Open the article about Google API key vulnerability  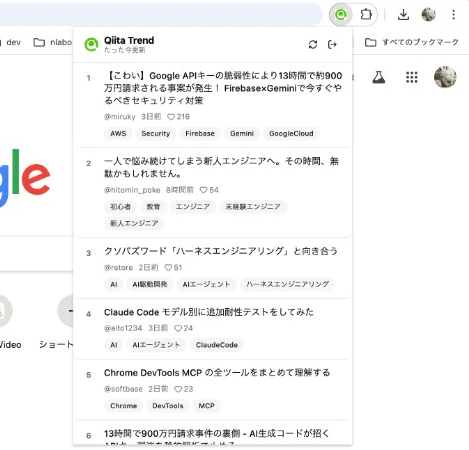click(223, 88)
